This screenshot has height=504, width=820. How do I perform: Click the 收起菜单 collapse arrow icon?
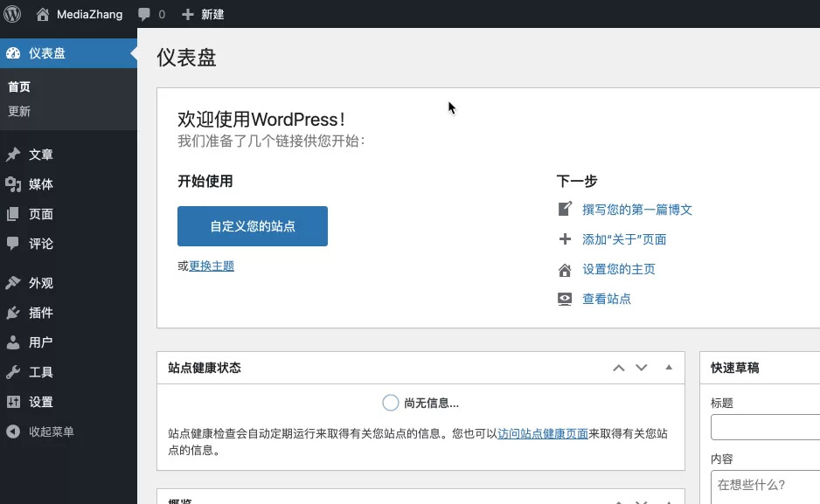click(13, 432)
